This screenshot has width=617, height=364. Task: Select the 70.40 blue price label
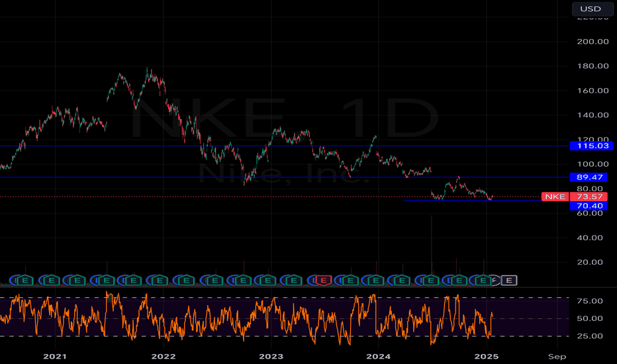coord(589,206)
